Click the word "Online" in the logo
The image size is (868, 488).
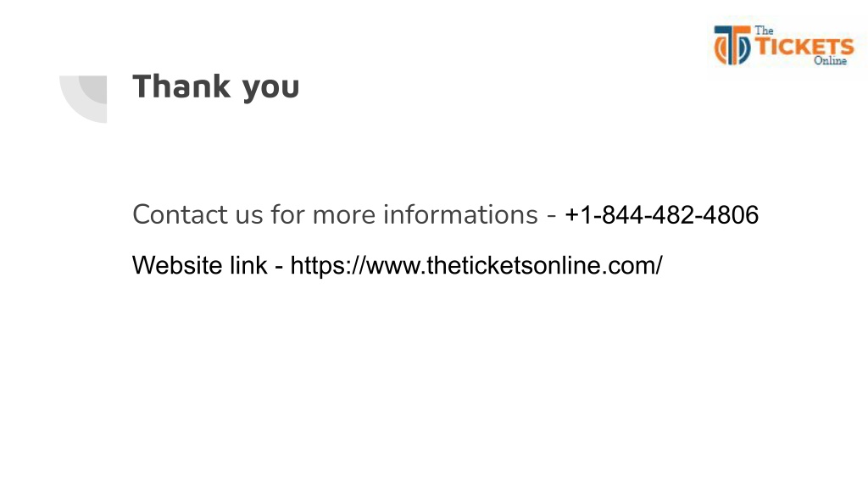tap(830, 61)
